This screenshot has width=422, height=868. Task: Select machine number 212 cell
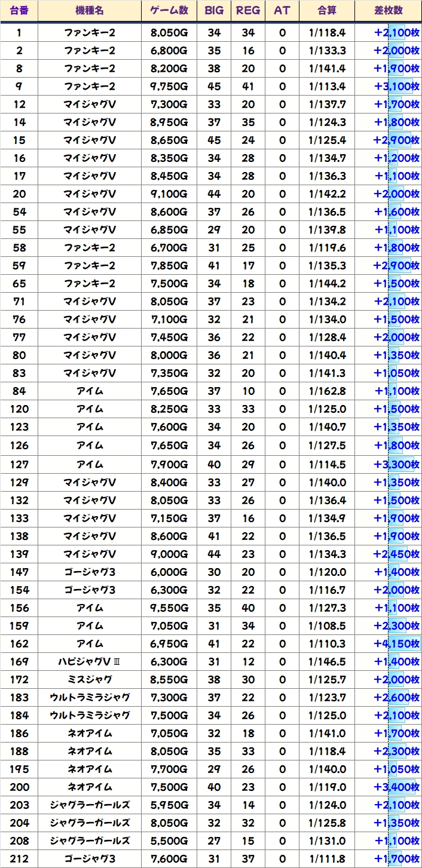tap(19, 859)
